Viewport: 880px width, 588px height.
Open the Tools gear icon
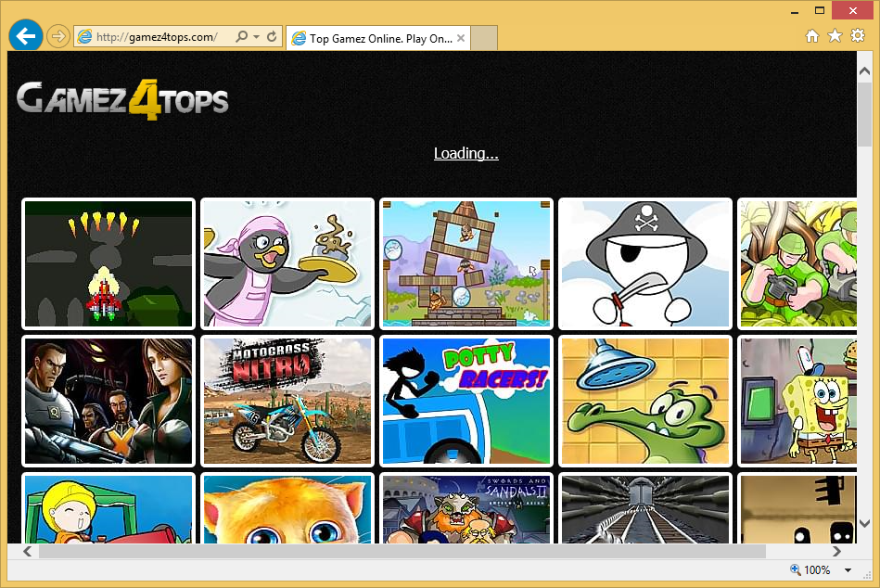[x=858, y=36]
